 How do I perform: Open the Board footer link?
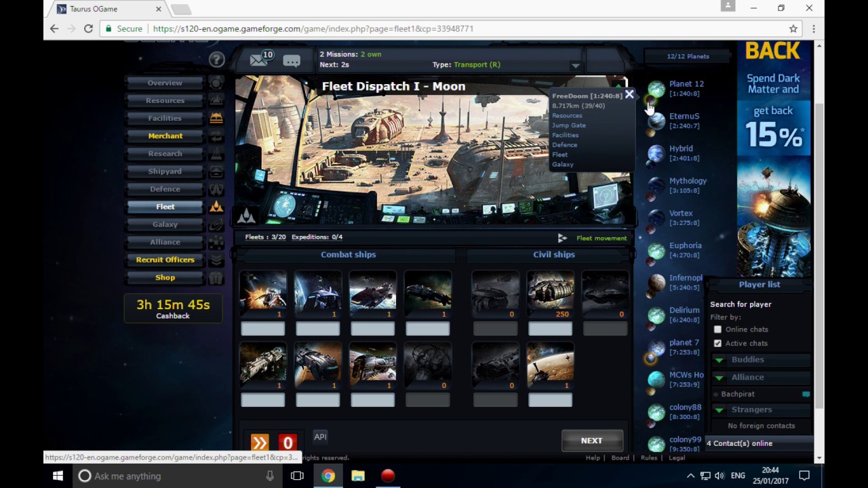click(x=620, y=458)
